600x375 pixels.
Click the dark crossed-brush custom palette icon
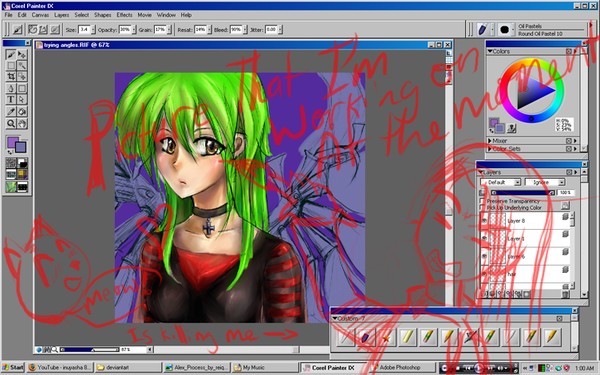click(x=470, y=338)
